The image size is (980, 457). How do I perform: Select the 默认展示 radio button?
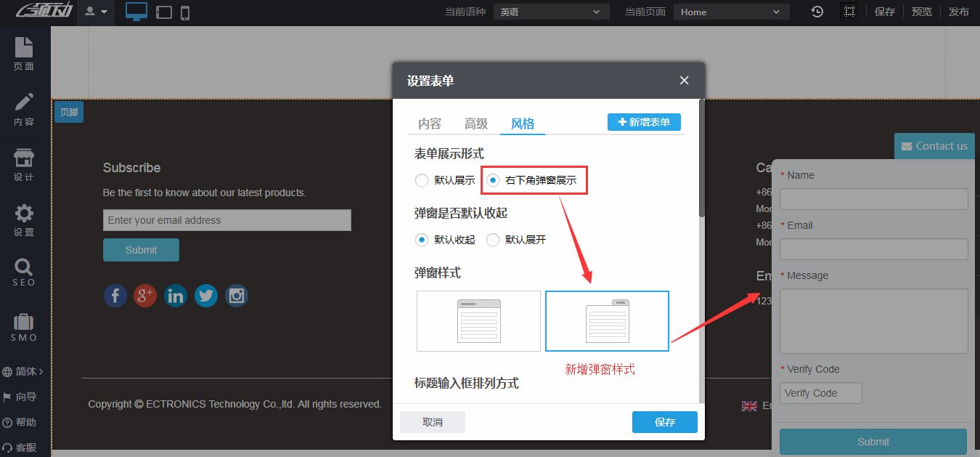point(421,180)
